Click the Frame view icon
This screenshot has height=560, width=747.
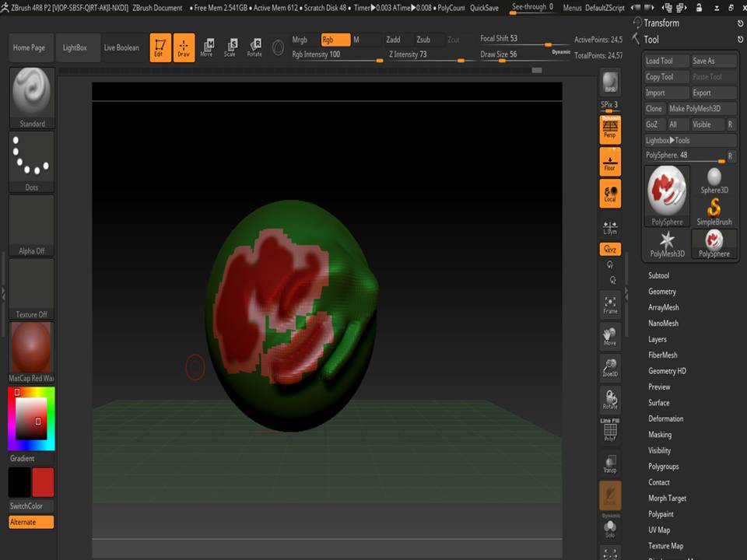[x=610, y=305]
